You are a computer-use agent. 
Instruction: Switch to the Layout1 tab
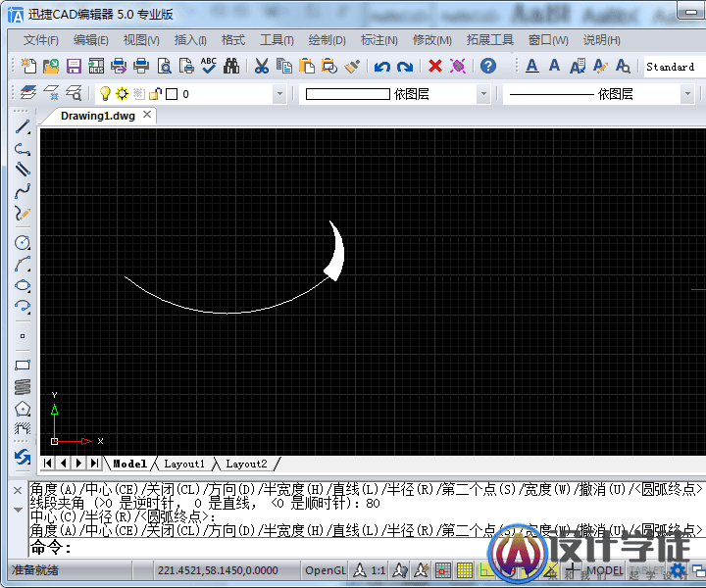click(184, 464)
